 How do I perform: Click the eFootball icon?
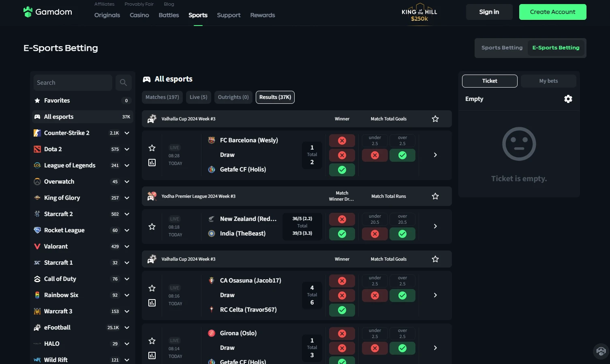(37, 328)
